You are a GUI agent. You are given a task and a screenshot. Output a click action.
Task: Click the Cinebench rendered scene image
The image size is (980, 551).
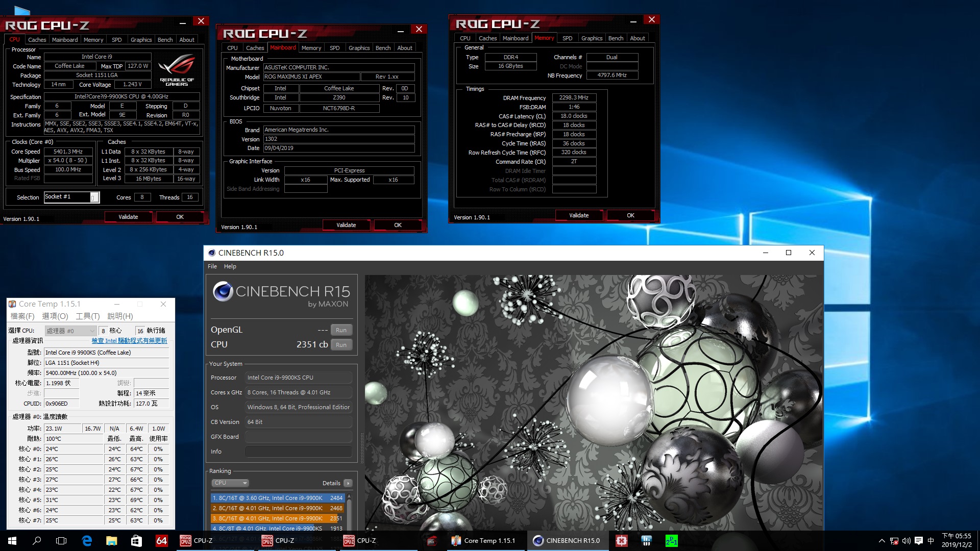(593, 402)
